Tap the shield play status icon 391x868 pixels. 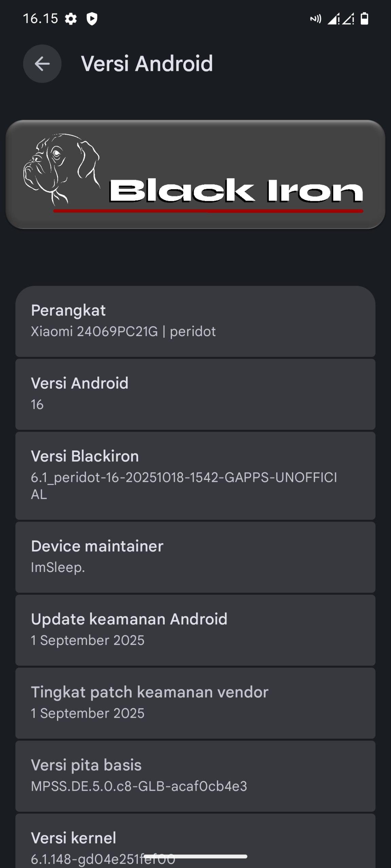click(92, 19)
